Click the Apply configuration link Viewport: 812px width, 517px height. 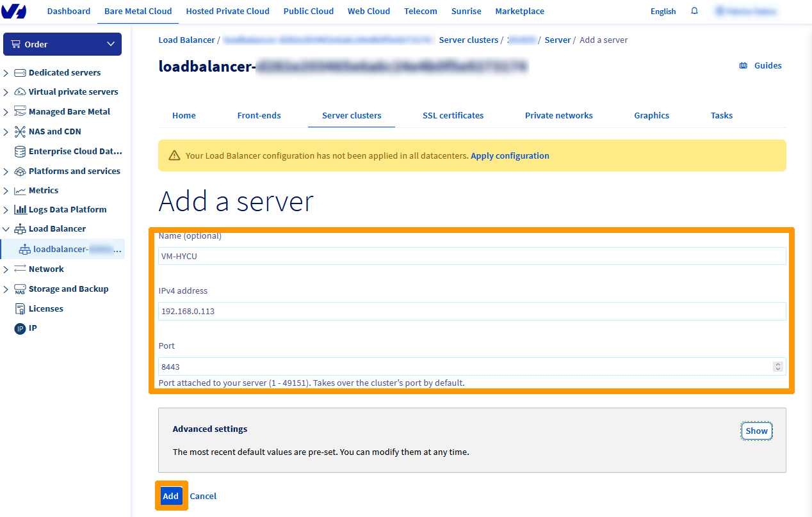point(510,155)
